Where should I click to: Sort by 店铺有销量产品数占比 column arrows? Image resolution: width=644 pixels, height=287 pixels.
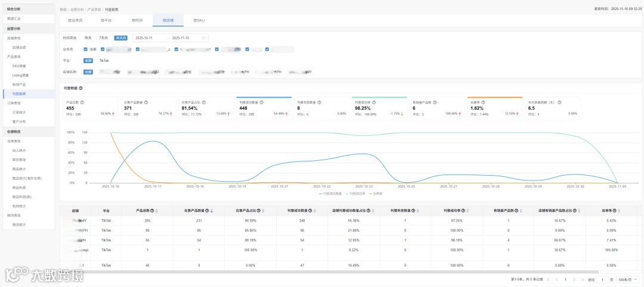580,210
